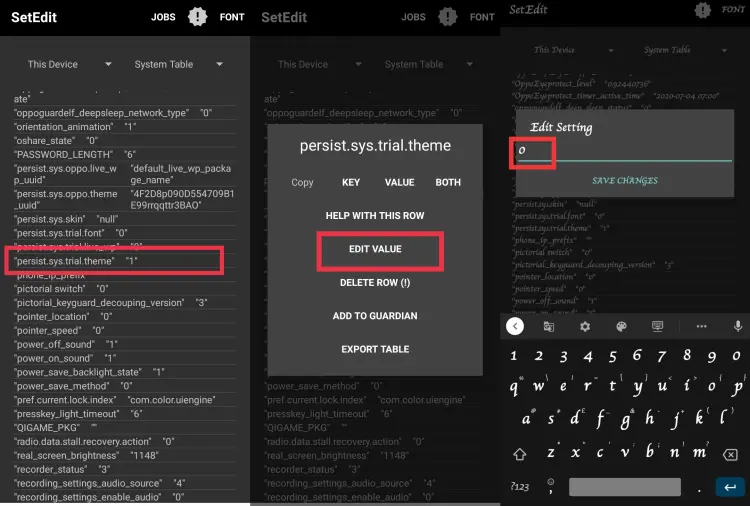Open the This Device dropdown on the left screen

69,64
